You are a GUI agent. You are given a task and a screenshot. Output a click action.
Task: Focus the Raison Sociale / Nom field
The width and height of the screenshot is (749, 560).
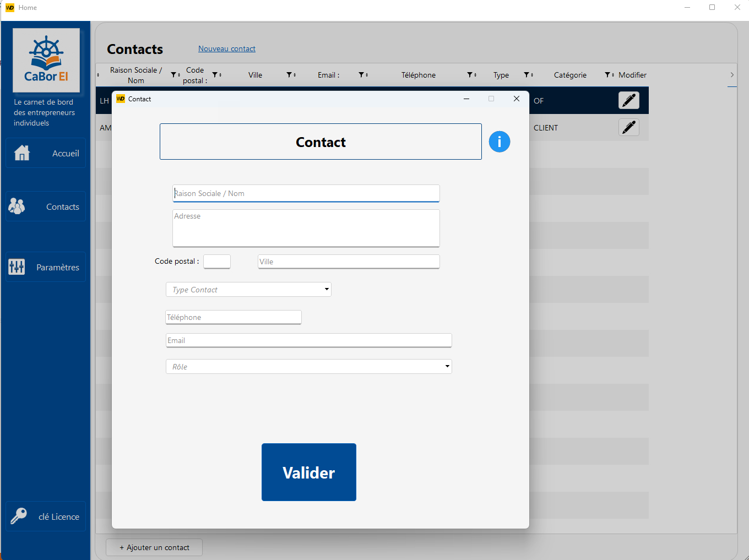pyautogui.click(x=306, y=193)
